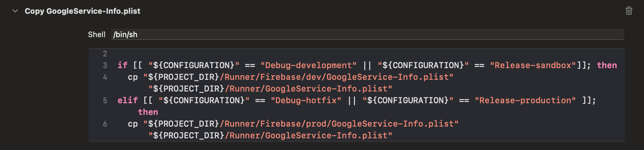Click the "then" keyword ending line 3
Image resolution: width=644 pixels, height=150 pixels.
(607, 65)
